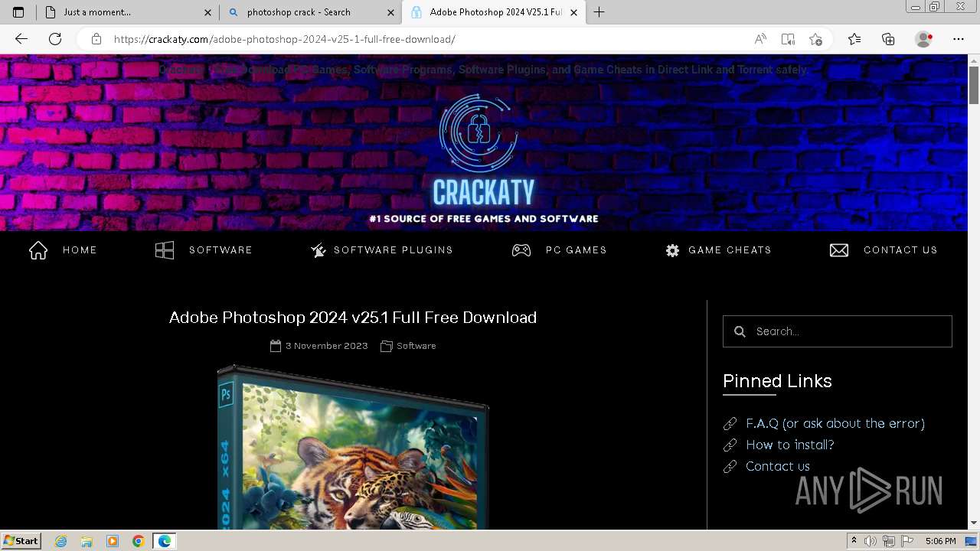980x551 pixels.
Task: Open SOFTWARE PLUGINS menu item
Action: [394, 250]
